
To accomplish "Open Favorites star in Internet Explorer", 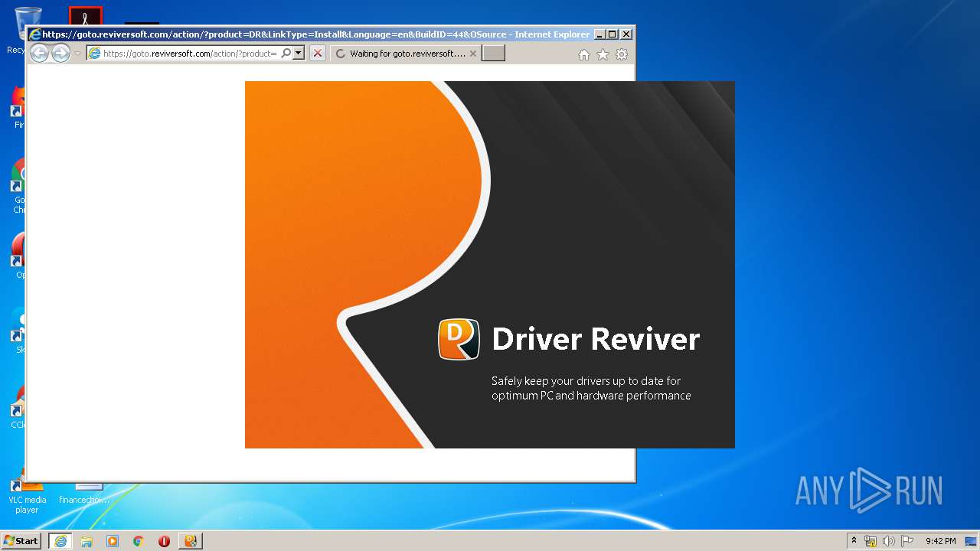I will [603, 54].
